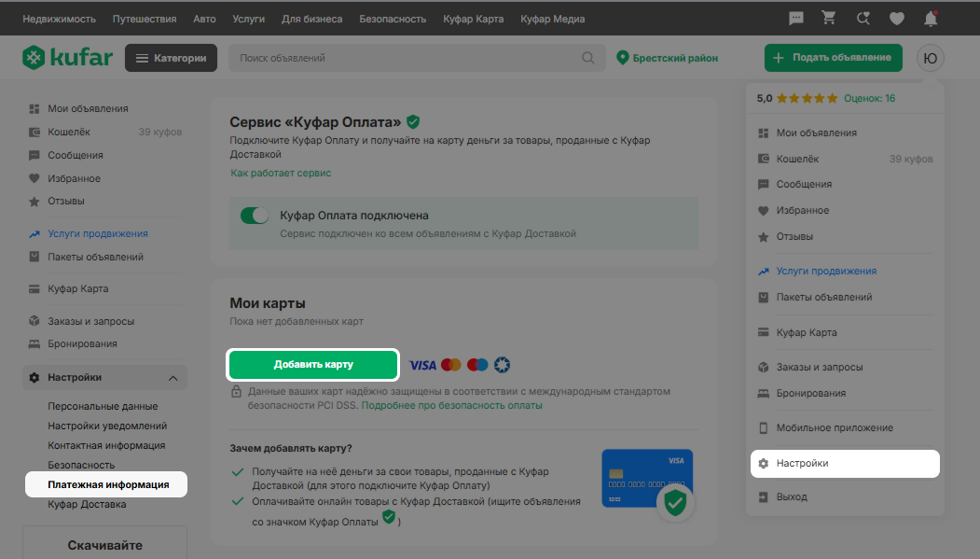Open Настройки уведомлений in settings submenu
The image size is (980, 559).
point(107,426)
